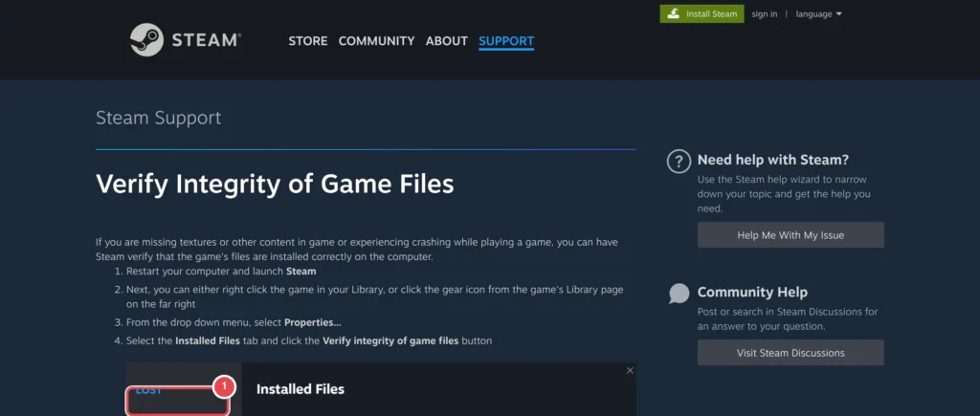980x416 pixels.
Task: Click the 'Need help with Steam?' heading
Action: [773, 160]
